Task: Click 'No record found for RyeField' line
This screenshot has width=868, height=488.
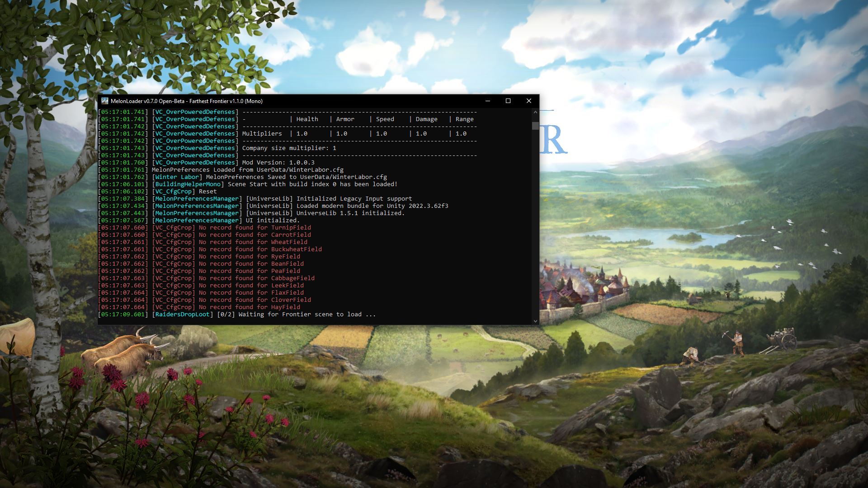Action: point(250,257)
